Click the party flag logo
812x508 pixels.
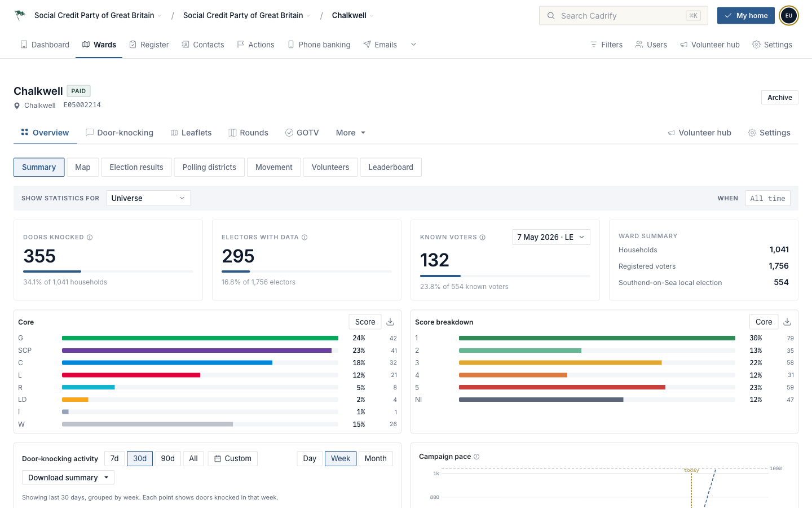pos(20,15)
